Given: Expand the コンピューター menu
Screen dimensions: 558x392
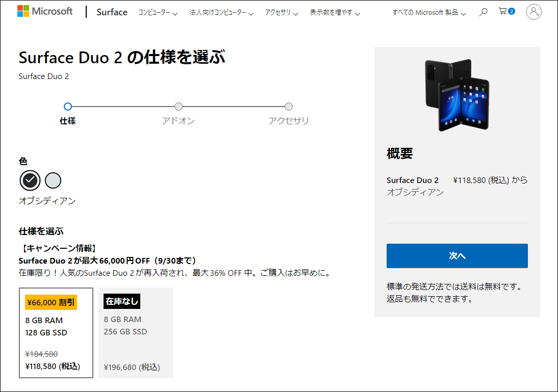Looking at the screenshot, I should [x=158, y=12].
